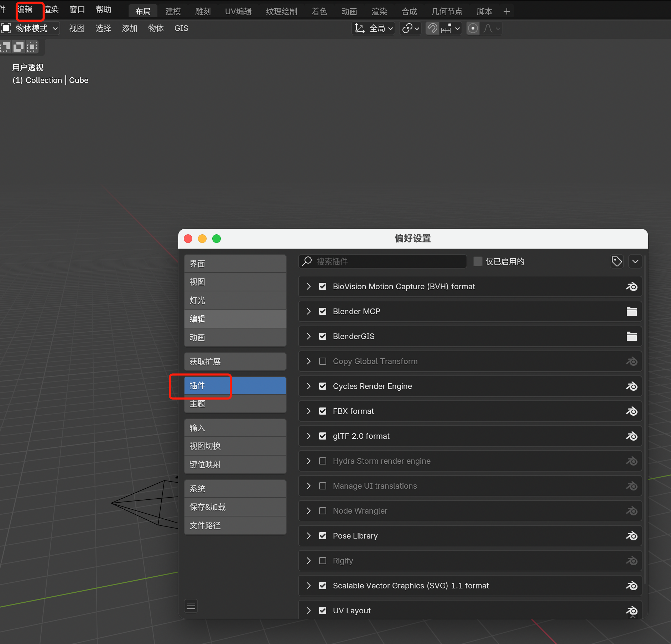The height and width of the screenshot is (644, 671).
Task: Expand the glTF 2.0 format details
Action: (x=309, y=436)
